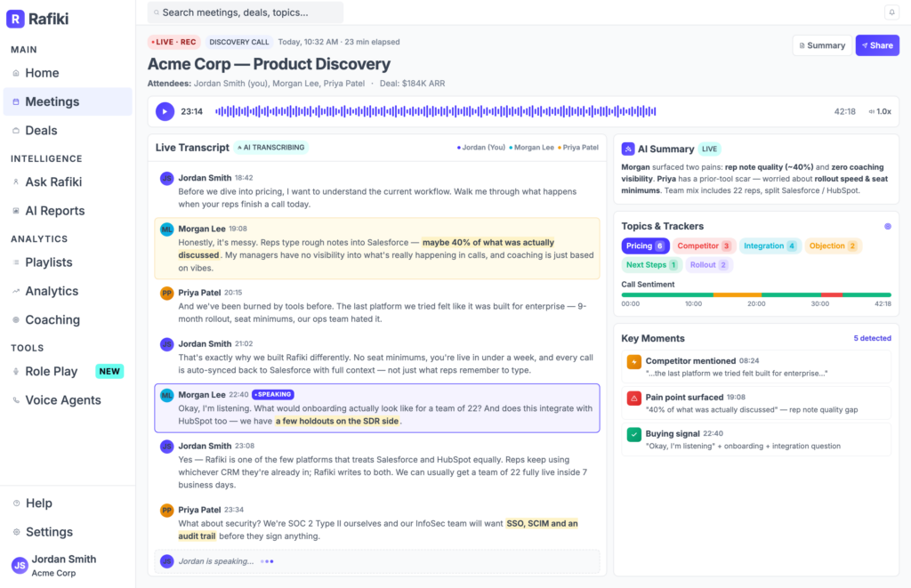Click highlighted "a few holdouts on the SDR side"
This screenshot has height=588, width=911.
coord(337,422)
